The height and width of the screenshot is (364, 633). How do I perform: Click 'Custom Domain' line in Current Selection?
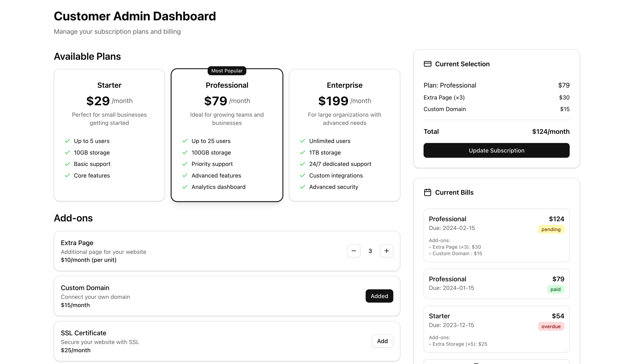tap(444, 109)
